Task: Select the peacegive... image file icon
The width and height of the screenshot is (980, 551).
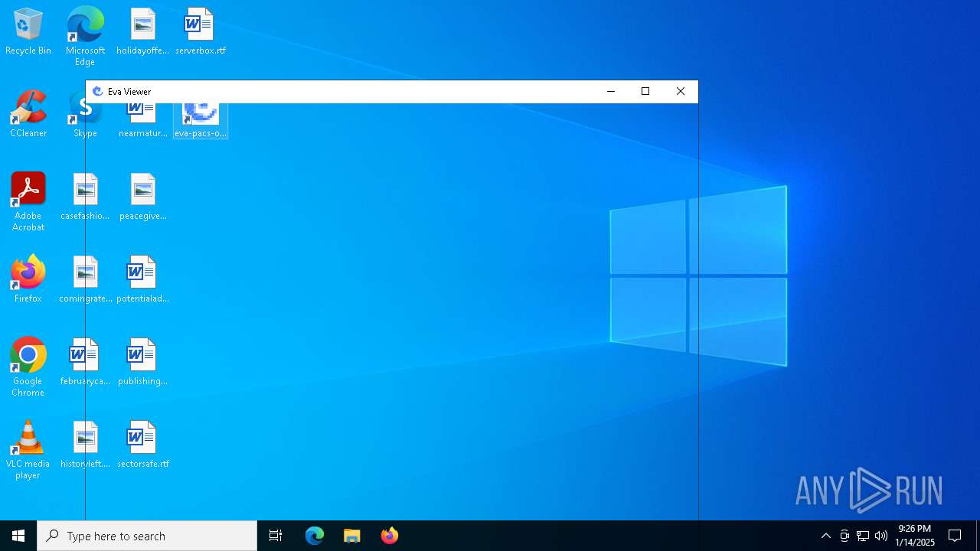Action: pos(142,197)
